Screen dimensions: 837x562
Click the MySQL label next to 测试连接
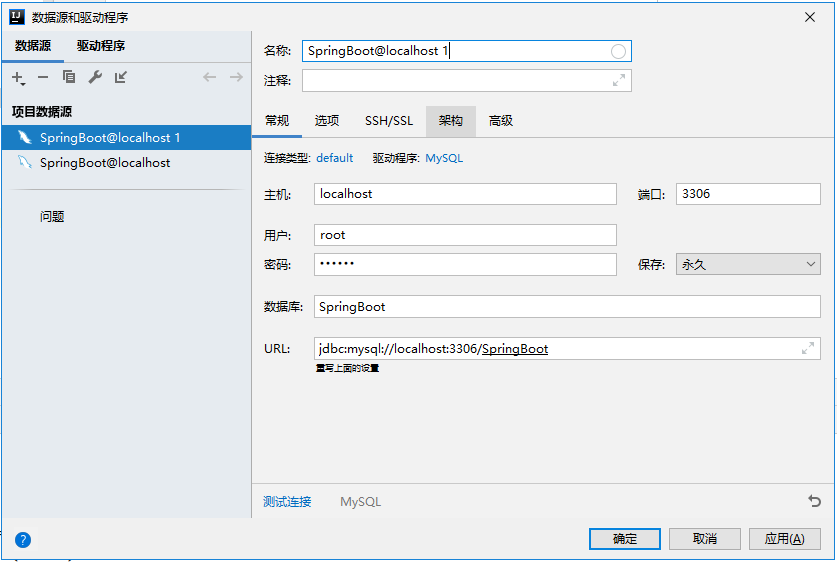tap(361, 502)
